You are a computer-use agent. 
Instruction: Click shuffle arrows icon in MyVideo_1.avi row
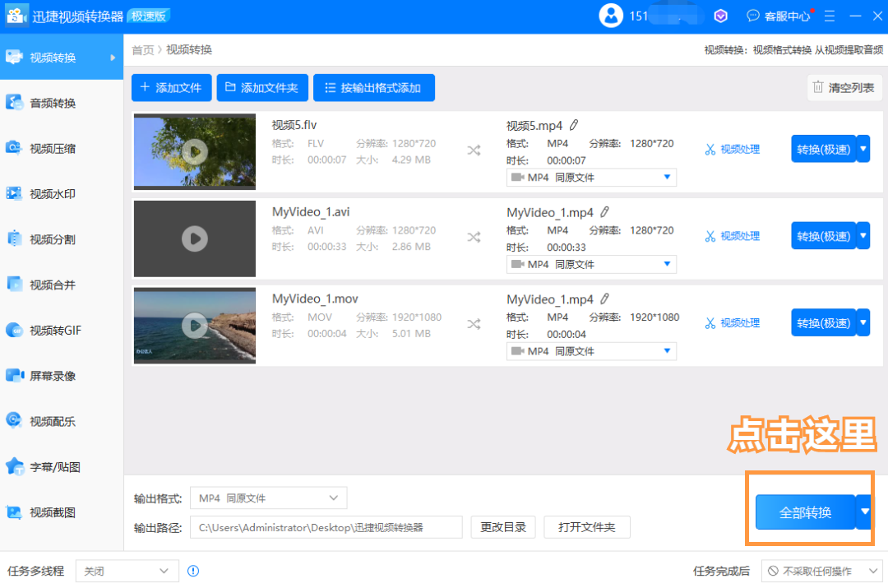tap(474, 237)
